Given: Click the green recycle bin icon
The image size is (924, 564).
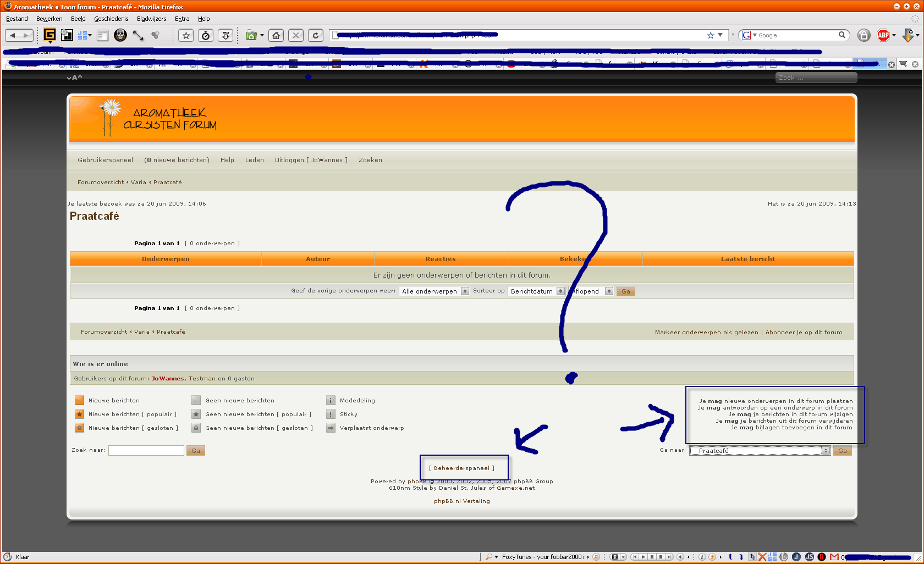Looking at the screenshot, I should click(x=251, y=36).
